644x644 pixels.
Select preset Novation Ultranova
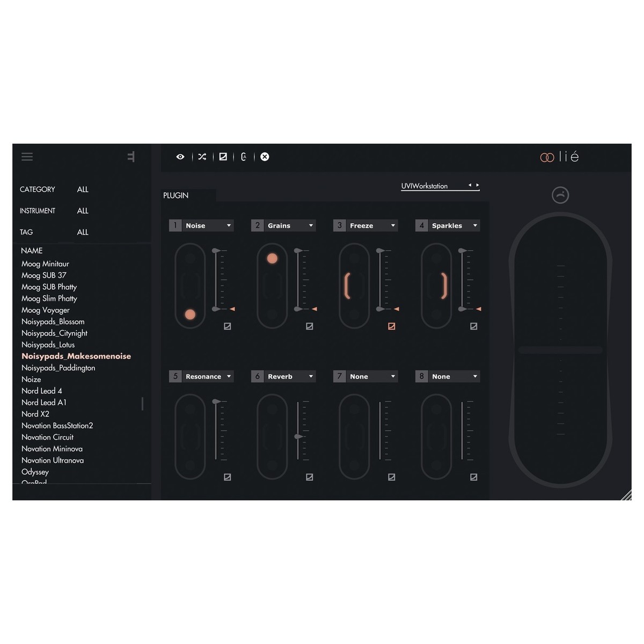point(53,460)
